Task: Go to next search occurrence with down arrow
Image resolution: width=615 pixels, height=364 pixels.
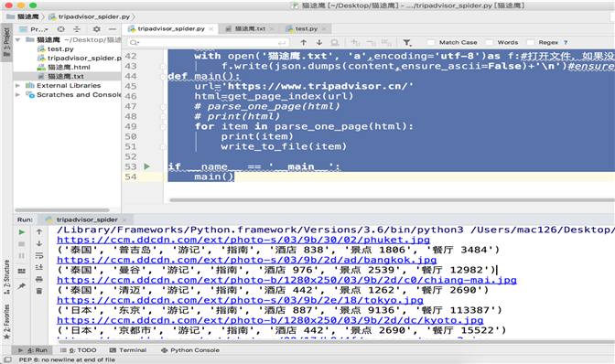Action: pyautogui.click(x=319, y=42)
